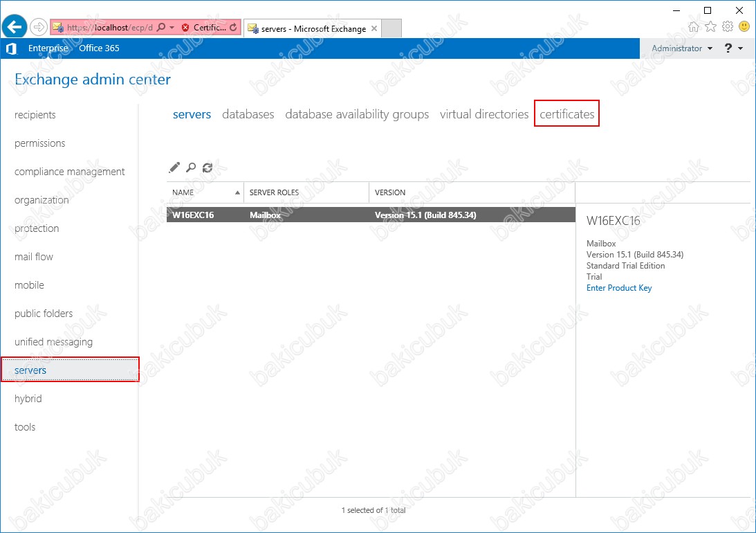Open a new blank browser tab
The width and height of the screenshot is (756, 533).
coord(391,28)
